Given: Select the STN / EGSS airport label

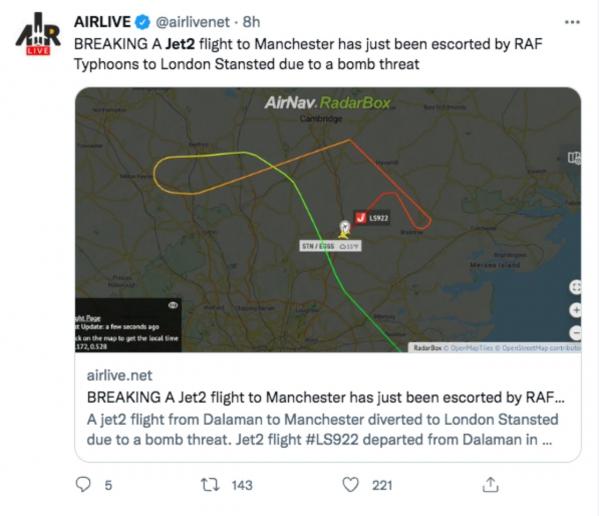Looking at the screenshot, I should (x=319, y=245).
